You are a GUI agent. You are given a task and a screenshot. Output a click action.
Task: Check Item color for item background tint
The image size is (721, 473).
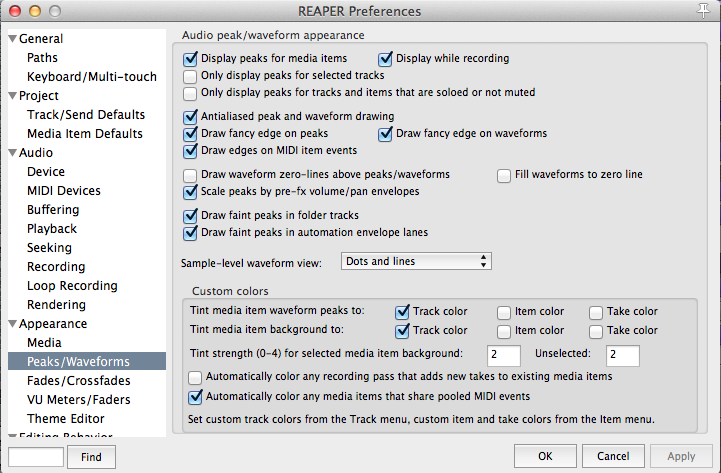504,331
